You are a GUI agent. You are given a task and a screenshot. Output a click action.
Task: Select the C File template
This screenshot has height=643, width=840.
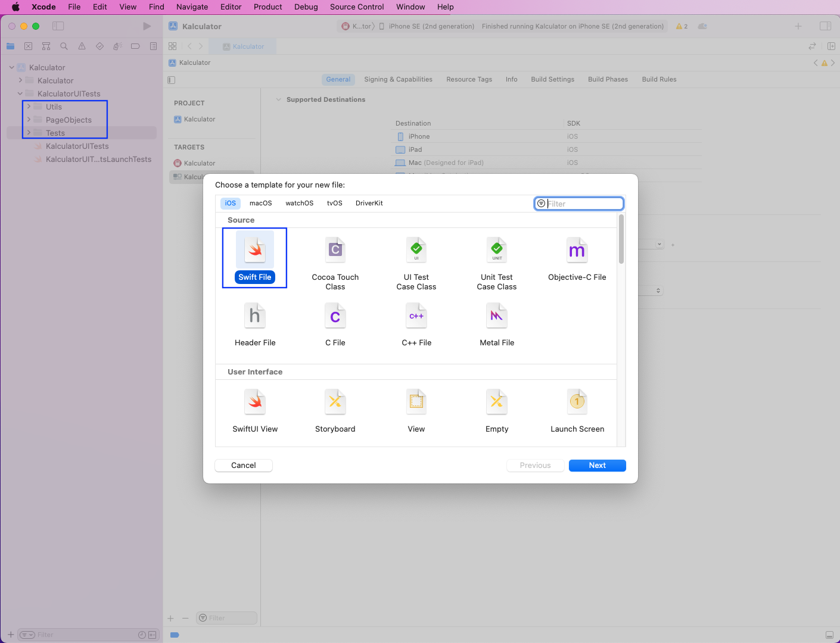point(335,324)
